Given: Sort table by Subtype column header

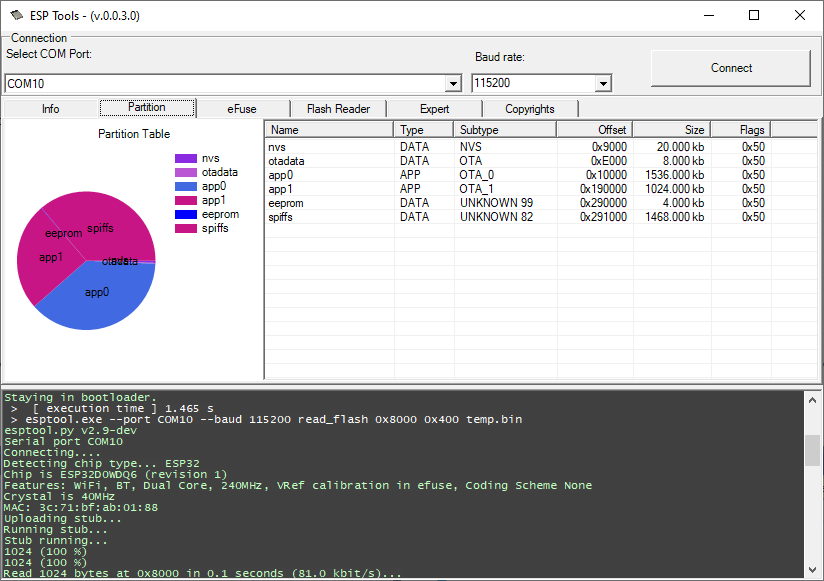Looking at the screenshot, I should coord(505,130).
